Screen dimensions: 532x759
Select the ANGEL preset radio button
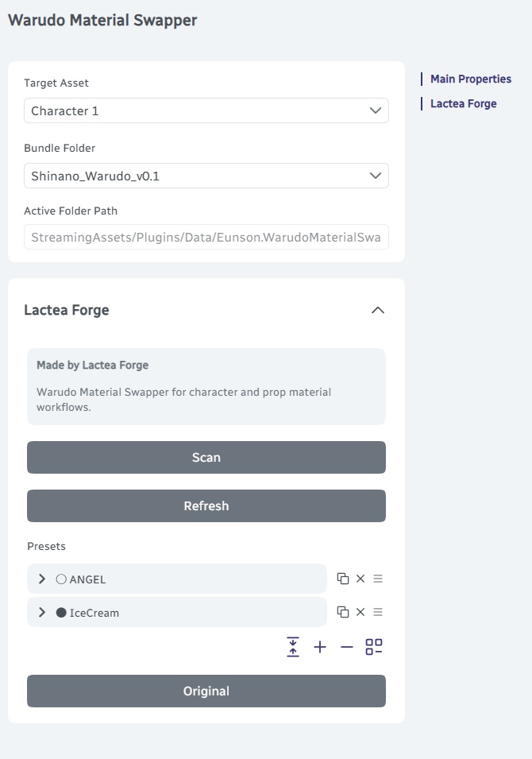[x=61, y=579]
